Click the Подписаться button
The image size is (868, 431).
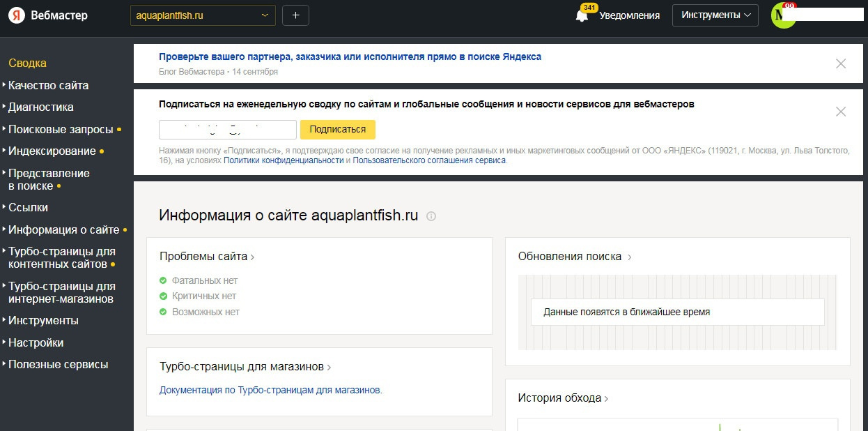click(337, 130)
